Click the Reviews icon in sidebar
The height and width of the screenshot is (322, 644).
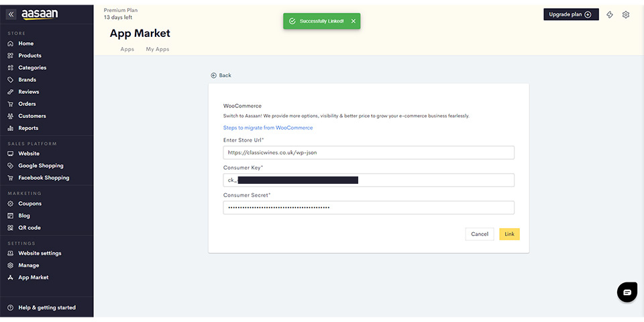point(11,92)
